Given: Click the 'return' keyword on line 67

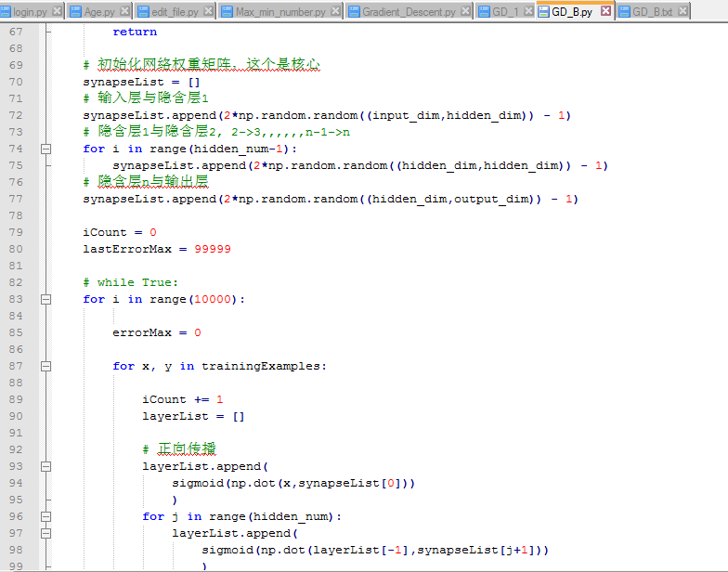Looking at the screenshot, I should click(x=135, y=32).
